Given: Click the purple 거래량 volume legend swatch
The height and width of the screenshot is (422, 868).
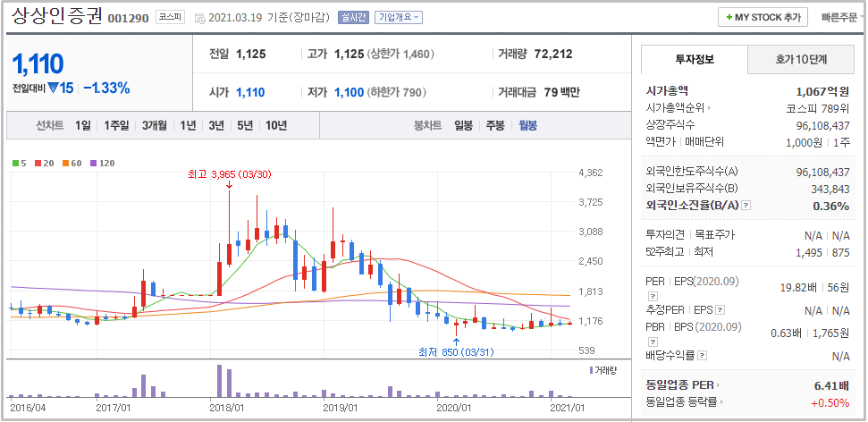Looking at the screenshot, I should (591, 370).
